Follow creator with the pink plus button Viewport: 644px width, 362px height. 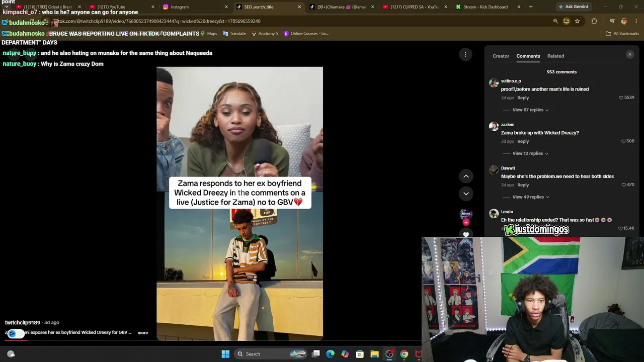[x=466, y=222]
